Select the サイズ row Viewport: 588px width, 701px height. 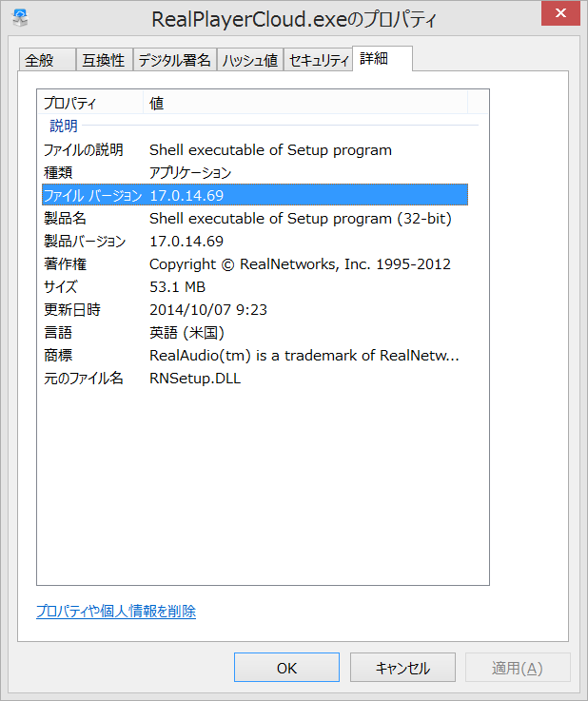tap(255, 287)
